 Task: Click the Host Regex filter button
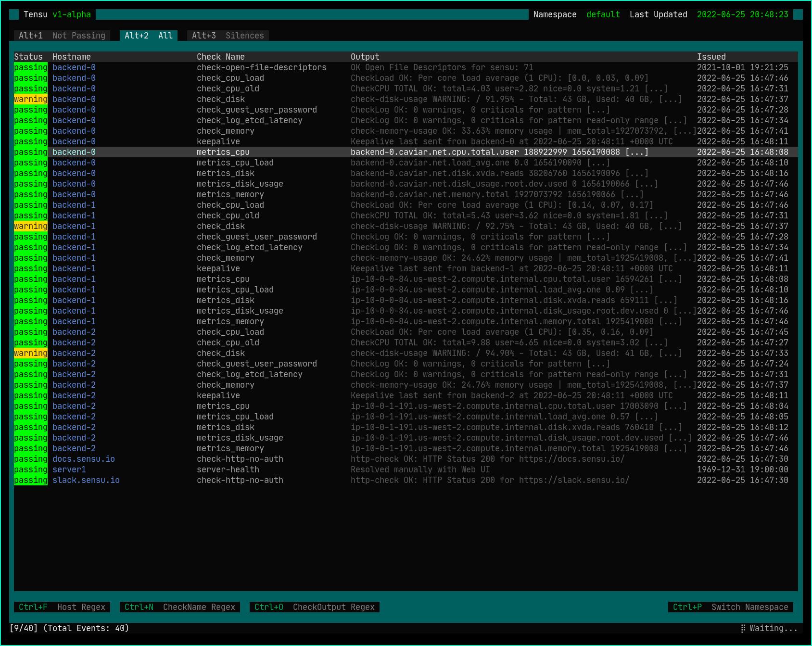pyautogui.click(x=62, y=607)
